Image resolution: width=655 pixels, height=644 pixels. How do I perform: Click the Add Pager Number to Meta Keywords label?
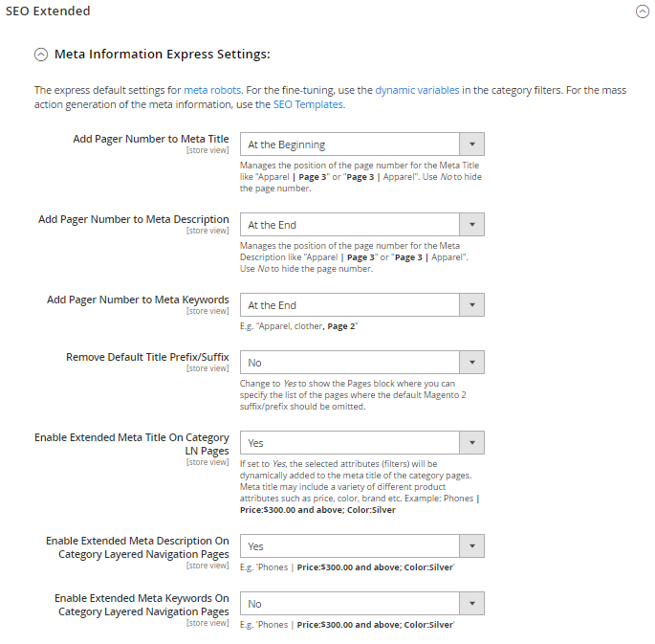(x=138, y=300)
